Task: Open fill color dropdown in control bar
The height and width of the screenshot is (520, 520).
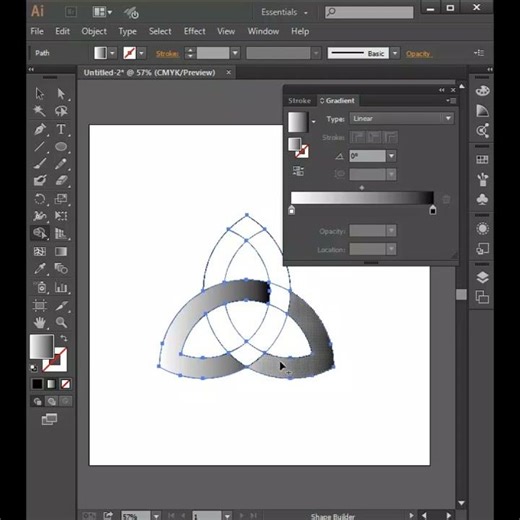Action: coord(112,53)
